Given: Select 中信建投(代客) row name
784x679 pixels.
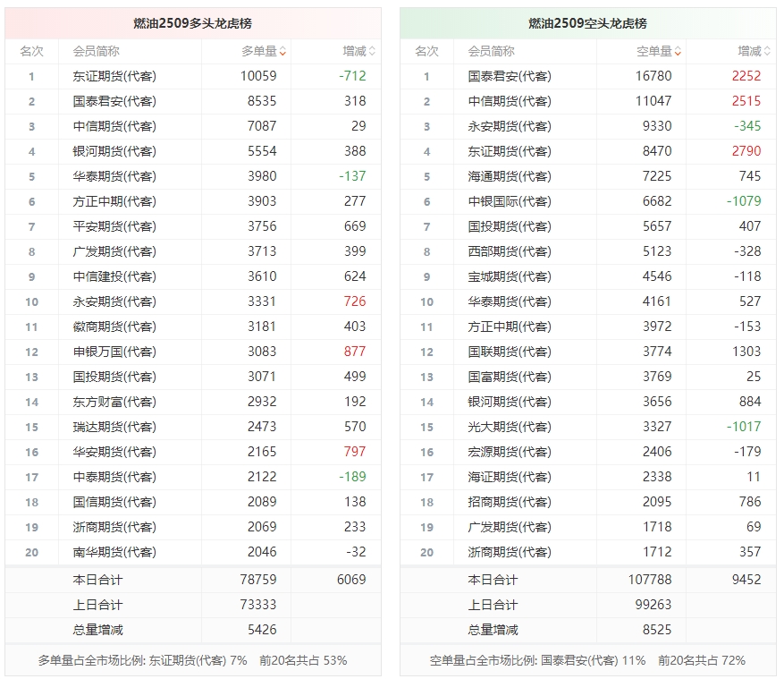Looking at the screenshot, I should pos(114,276).
